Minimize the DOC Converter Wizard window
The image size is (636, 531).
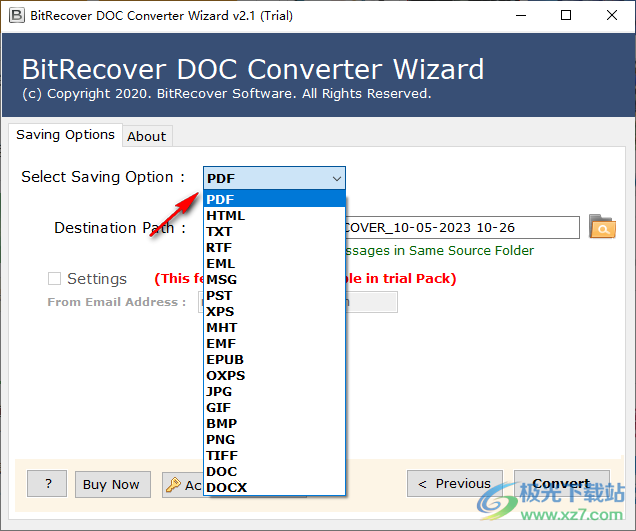[521, 15]
